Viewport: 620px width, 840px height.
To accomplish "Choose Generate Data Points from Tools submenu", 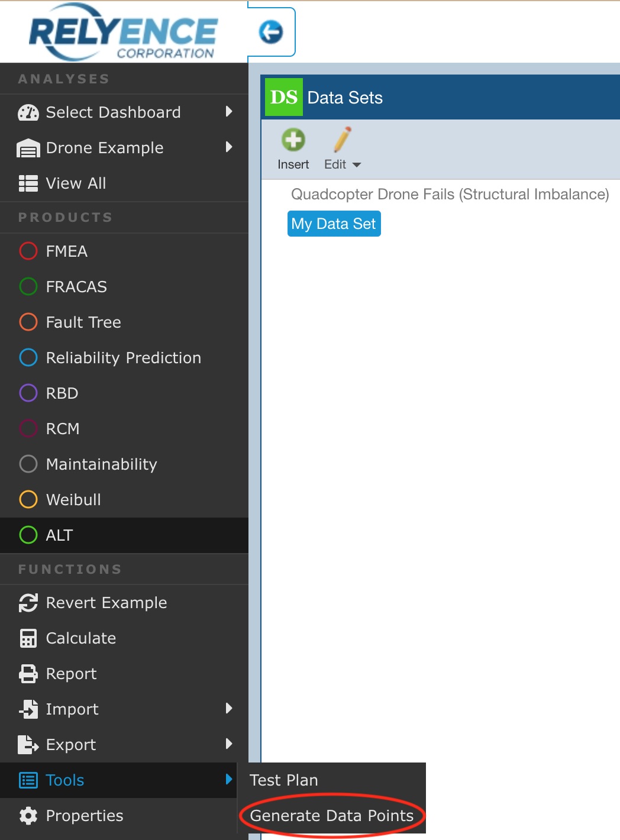I will point(331,816).
